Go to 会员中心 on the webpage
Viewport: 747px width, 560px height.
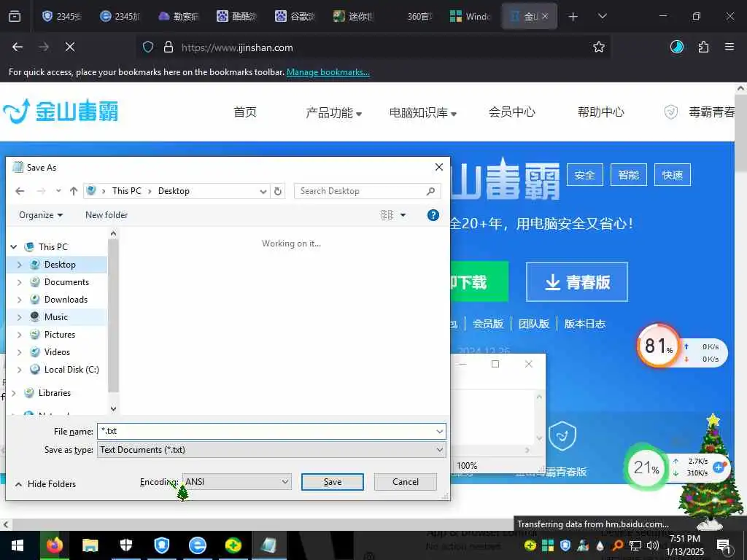[511, 112]
